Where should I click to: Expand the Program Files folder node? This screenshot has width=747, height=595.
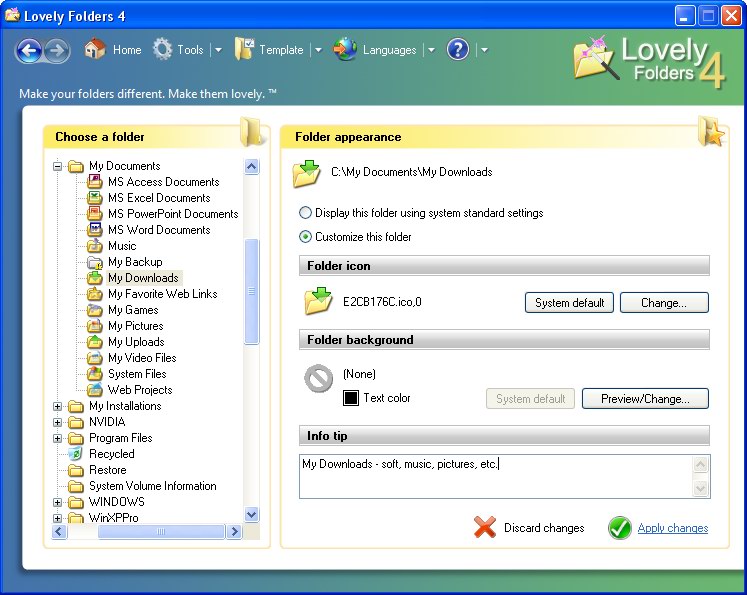58,438
